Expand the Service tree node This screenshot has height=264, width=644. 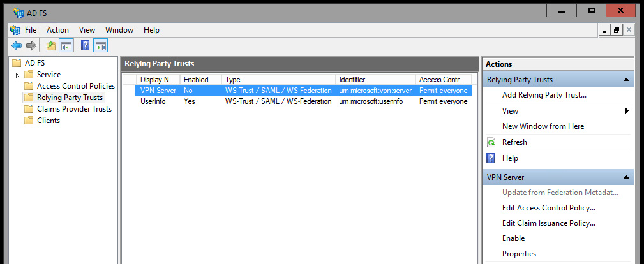pyautogui.click(x=17, y=75)
